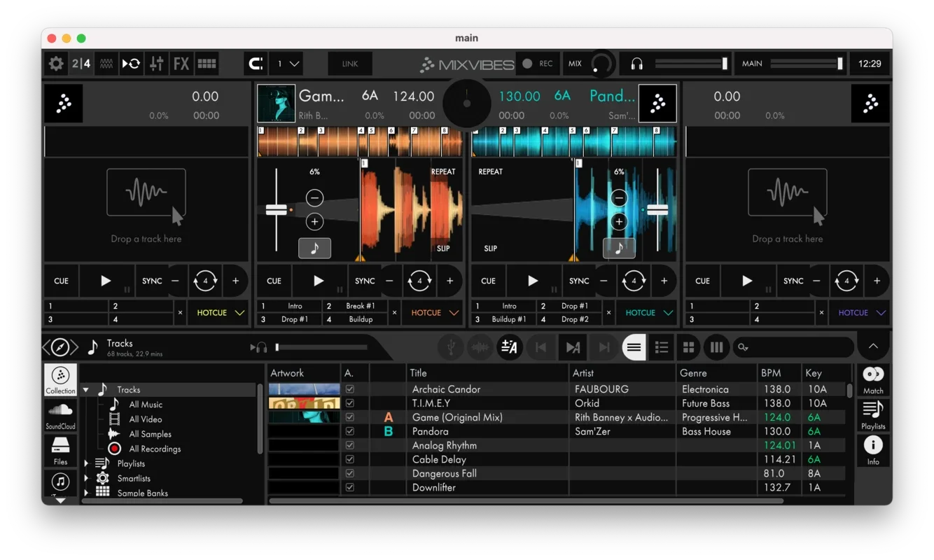Click the Game track album artwork on deck A
This screenshot has height=560, width=934.
(x=276, y=104)
